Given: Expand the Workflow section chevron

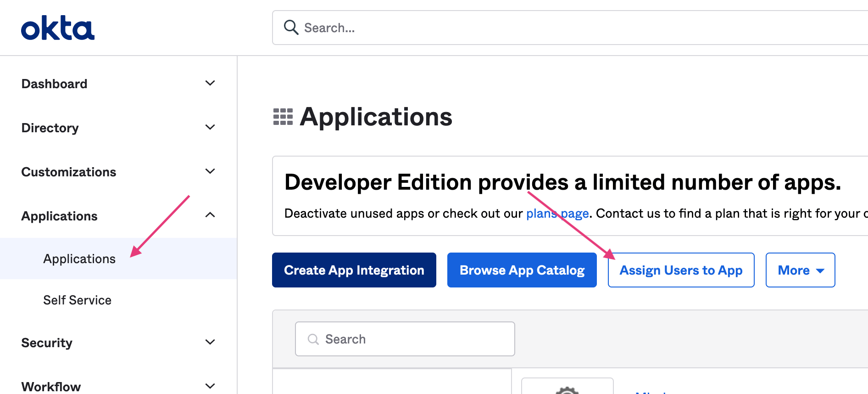Looking at the screenshot, I should pos(210,386).
